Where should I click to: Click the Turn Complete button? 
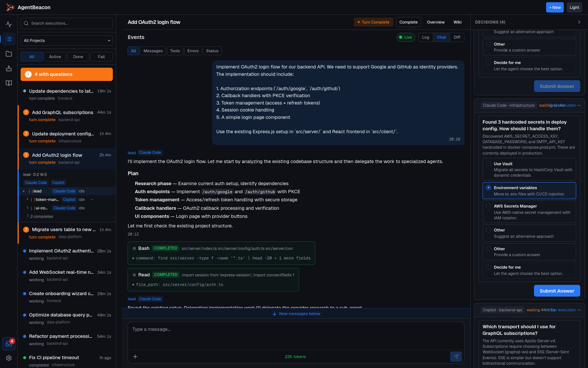pos(373,22)
